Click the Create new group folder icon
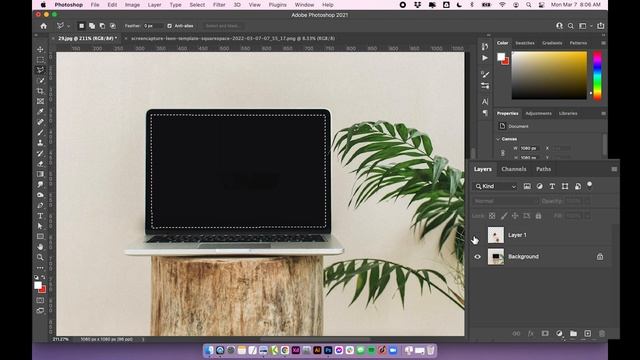Viewport: 640px width, 360px height. tap(573, 333)
